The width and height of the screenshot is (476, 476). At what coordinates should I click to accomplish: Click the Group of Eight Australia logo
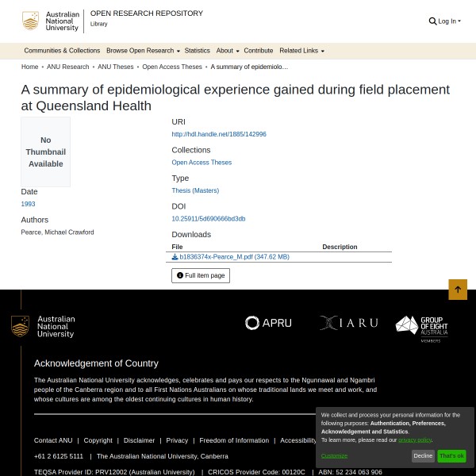click(x=422, y=327)
